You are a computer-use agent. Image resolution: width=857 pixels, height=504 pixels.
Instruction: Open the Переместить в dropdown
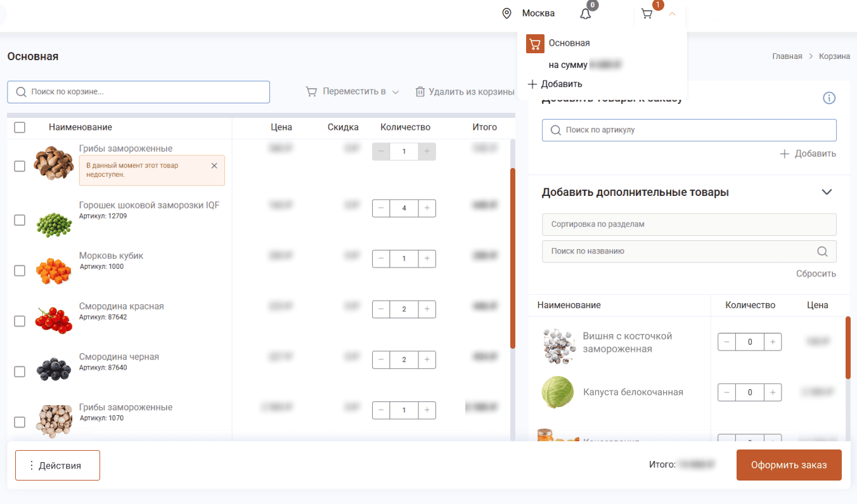click(x=352, y=92)
